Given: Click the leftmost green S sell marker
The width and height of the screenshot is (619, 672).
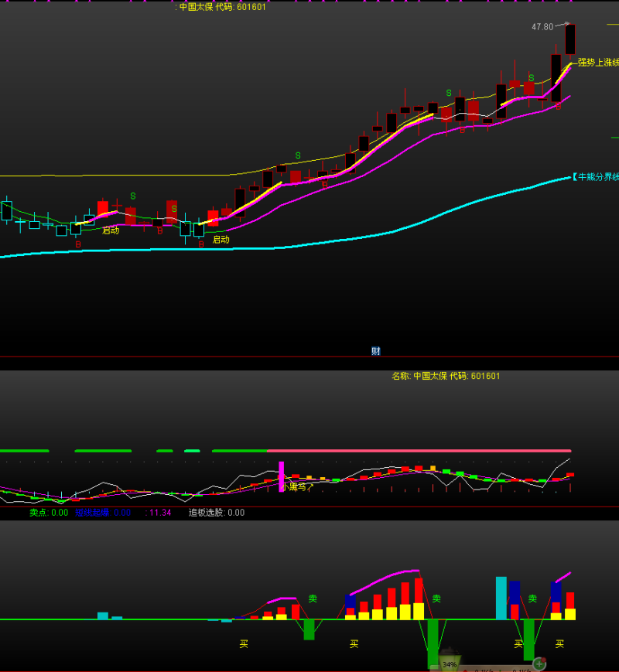Looking at the screenshot, I should [132, 196].
